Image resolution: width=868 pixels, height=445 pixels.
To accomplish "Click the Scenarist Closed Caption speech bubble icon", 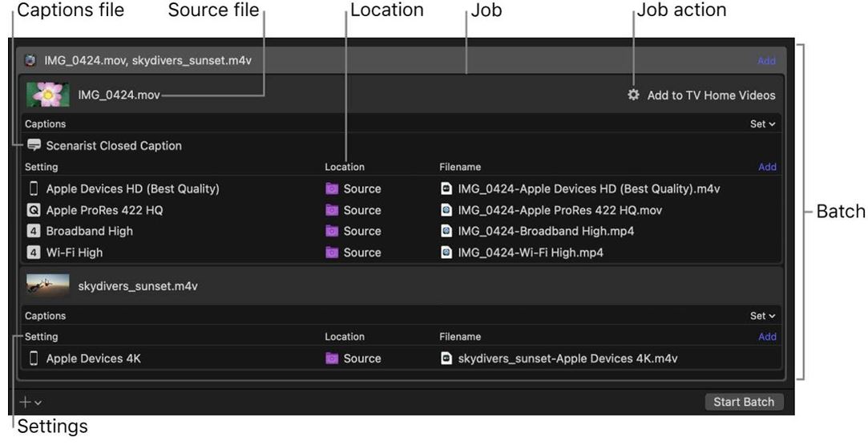I will point(34,145).
